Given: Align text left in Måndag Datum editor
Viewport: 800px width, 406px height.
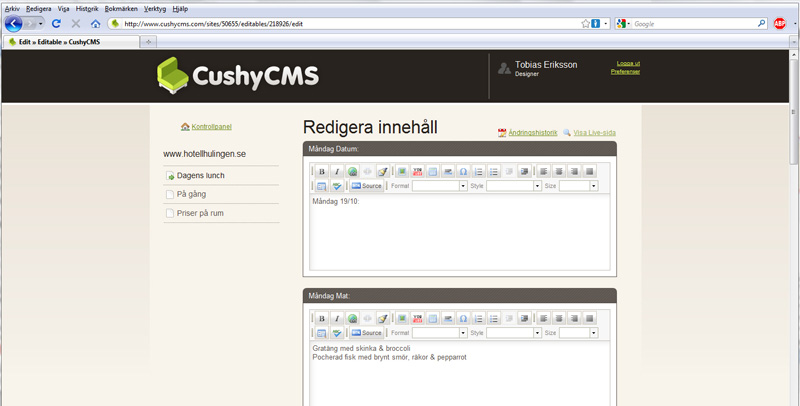Looking at the screenshot, I should pos(544,171).
